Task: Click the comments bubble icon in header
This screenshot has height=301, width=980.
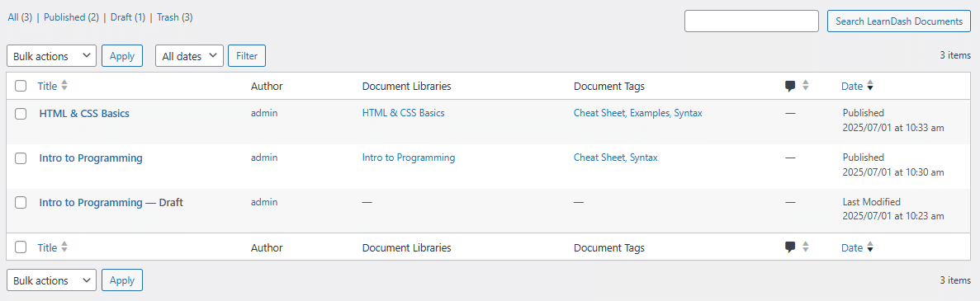Action: [790, 87]
